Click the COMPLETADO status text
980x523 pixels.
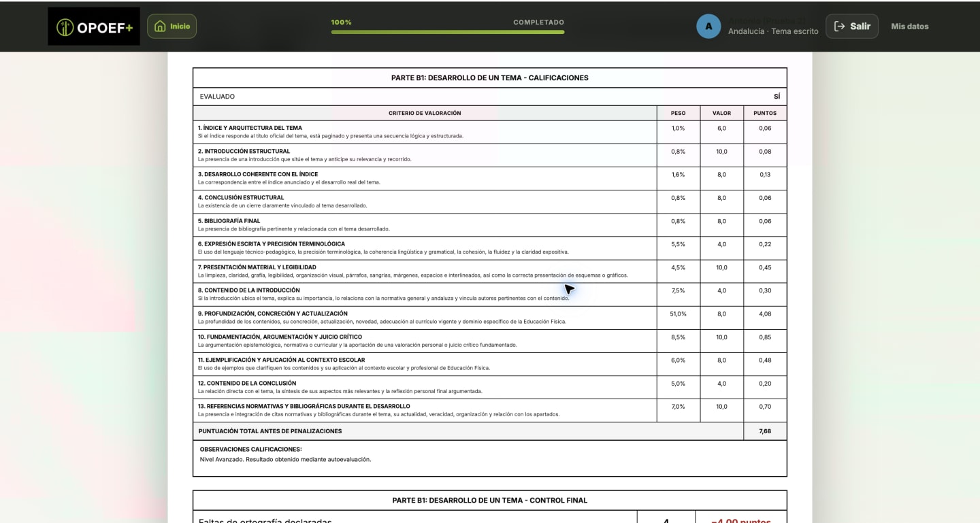pyautogui.click(x=538, y=22)
